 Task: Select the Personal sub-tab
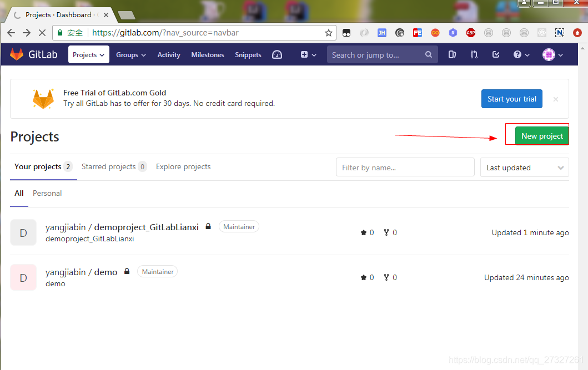47,193
